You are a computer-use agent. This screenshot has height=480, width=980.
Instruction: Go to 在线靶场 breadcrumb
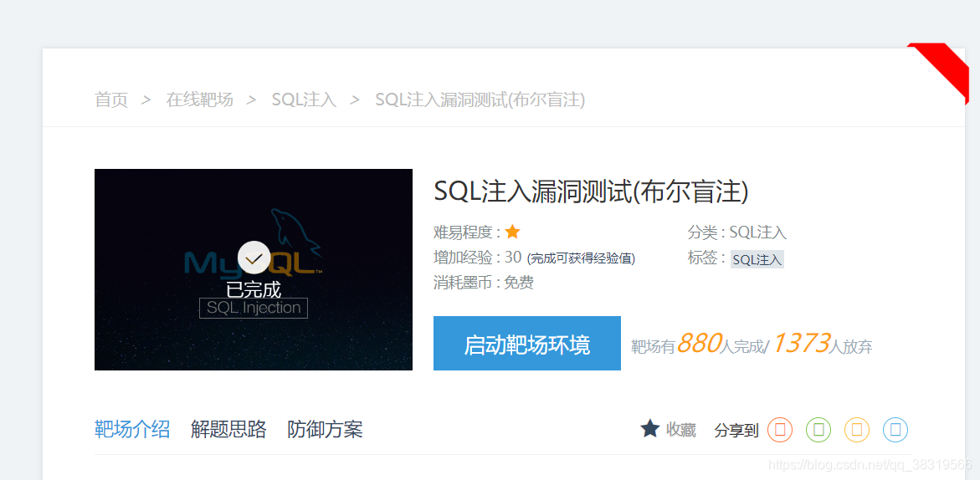199,100
